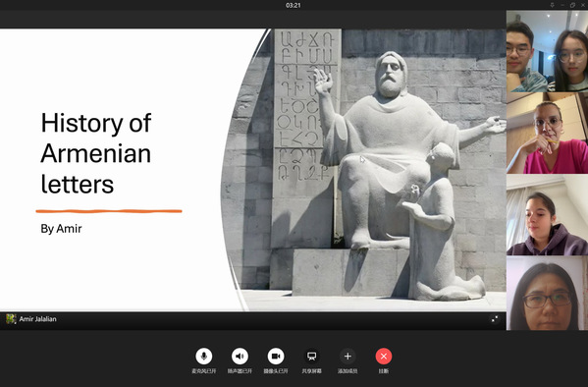The width and height of the screenshot is (588, 387).
Task: Minimize the call window
Action: tap(562, 5)
